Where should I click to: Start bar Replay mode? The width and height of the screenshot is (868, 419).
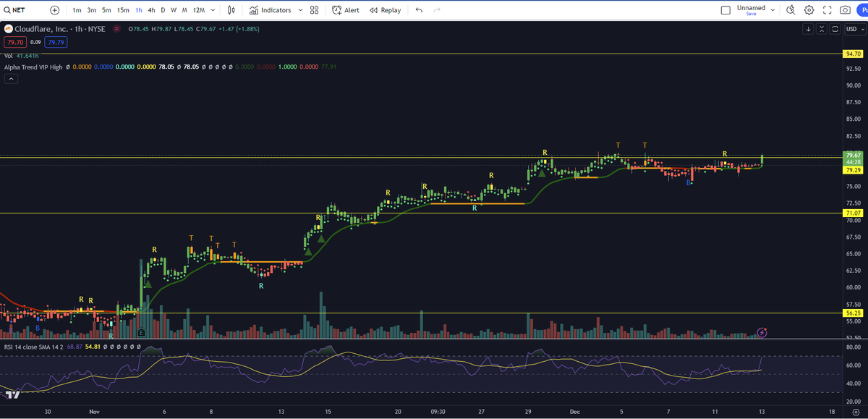(385, 10)
